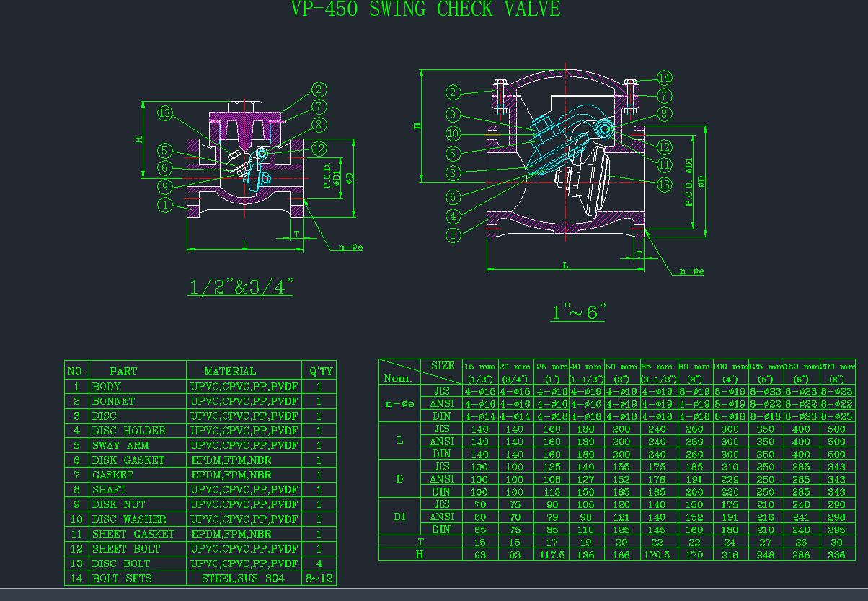868x601 pixels.
Task: Select balloon callout 13 near the bonnet
Action: tap(164, 113)
